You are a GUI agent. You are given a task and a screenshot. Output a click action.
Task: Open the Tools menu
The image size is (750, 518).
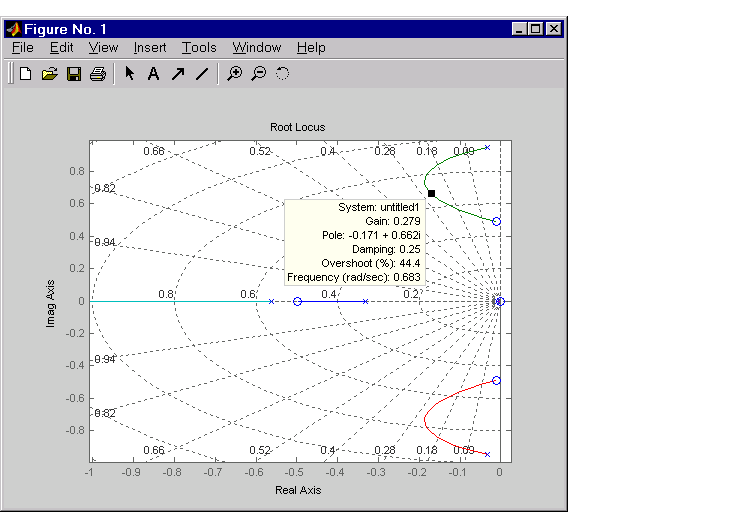199,47
